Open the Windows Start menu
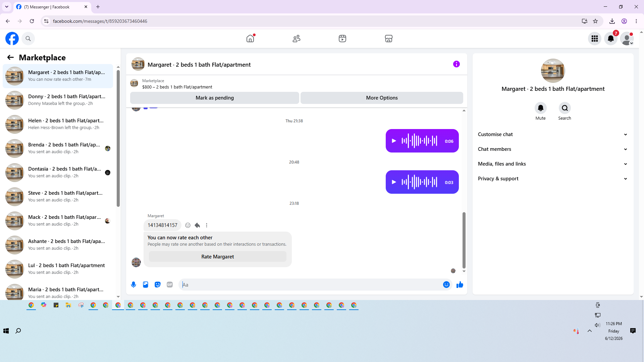The width and height of the screenshot is (644, 362). (6, 331)
